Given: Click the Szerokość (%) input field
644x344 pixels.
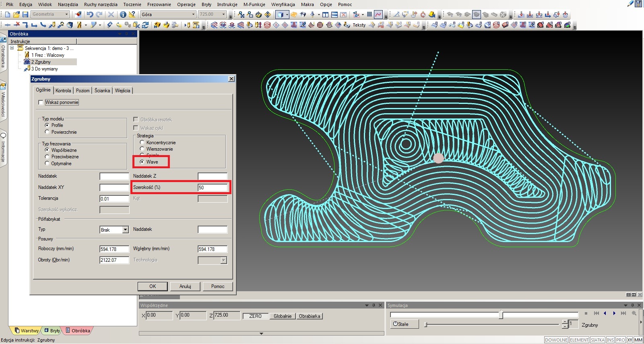Looking at the screenshot, I should point(213,187).
